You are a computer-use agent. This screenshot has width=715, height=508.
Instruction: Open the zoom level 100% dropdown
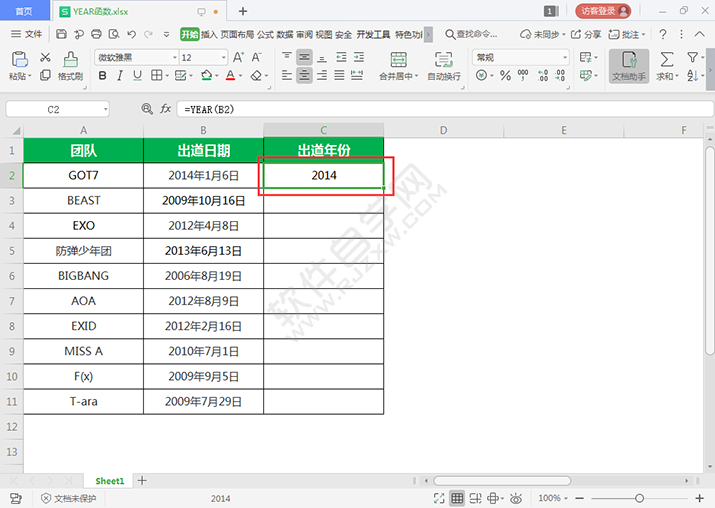pyautogui.click(x=553, y=498)
